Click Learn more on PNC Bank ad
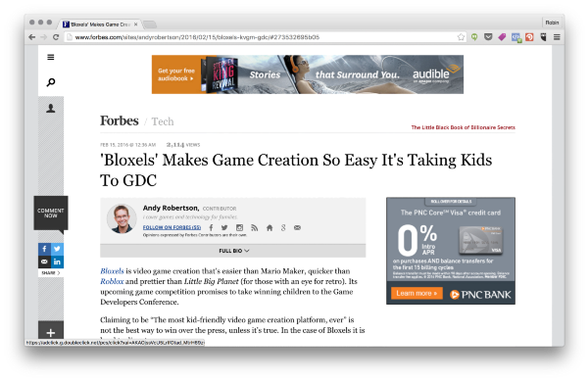Screen dimensions: 588x380 tap(416, 293)
